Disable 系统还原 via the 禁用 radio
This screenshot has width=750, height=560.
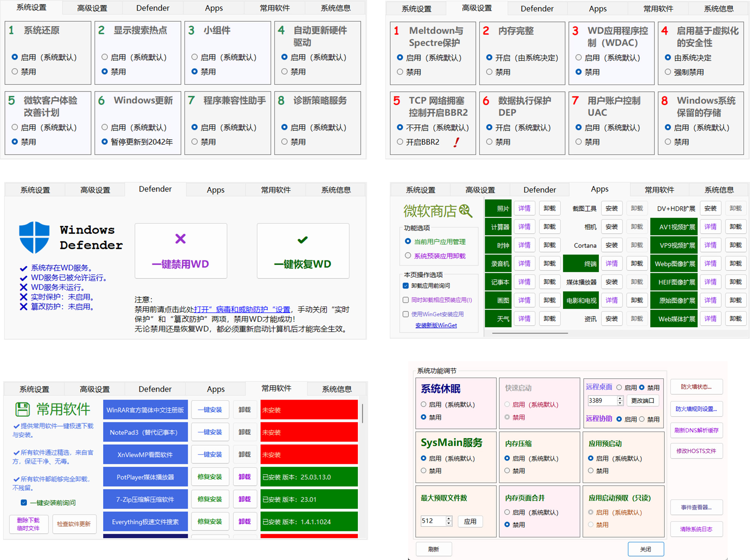[15, 72]
